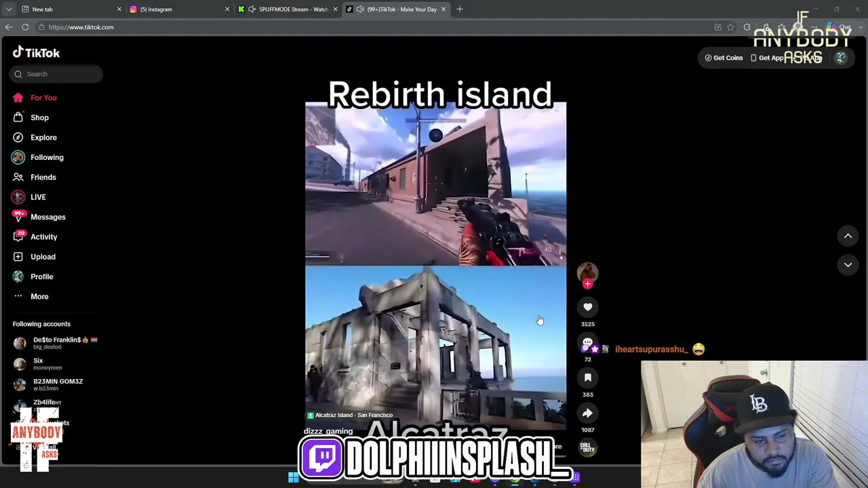This screenshot has height=488, width=868.
Task: Close the SPLIFFMODE Stream tab
Action: tap(335, 9)
